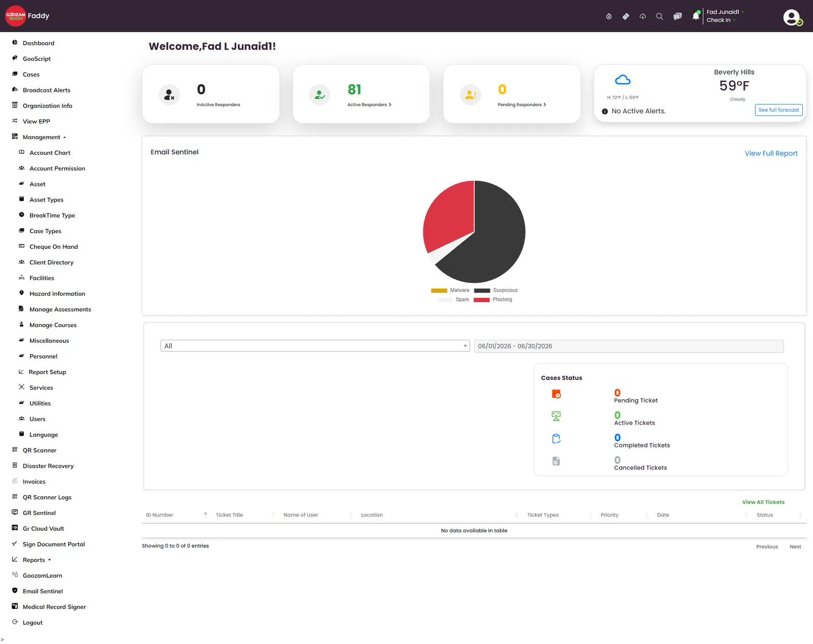Open GooScript from sidebar
The image size is (813, 644).
(37, 59)
